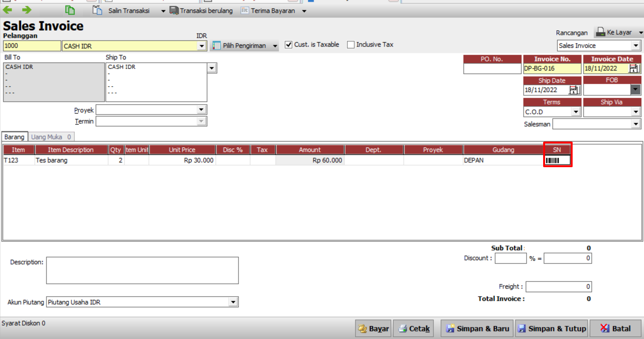
Task: Click the Batal cancel button
Action: (616, 329)
